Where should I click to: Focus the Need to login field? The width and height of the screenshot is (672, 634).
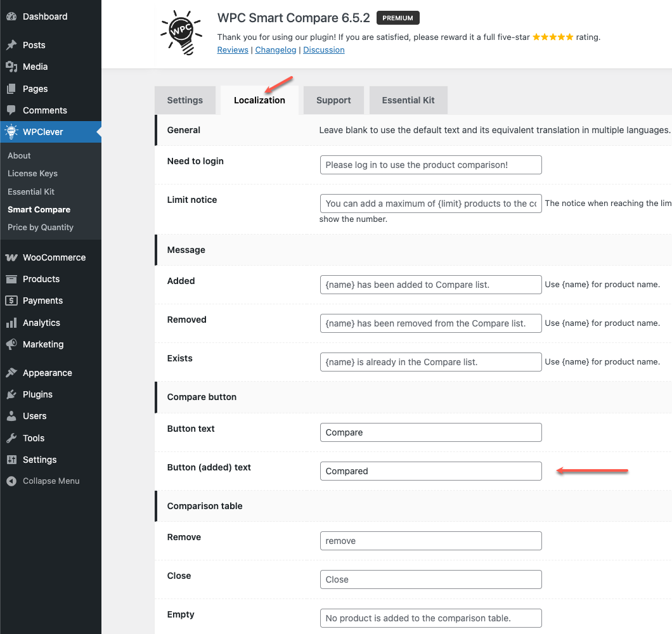[x=430, y=165]
